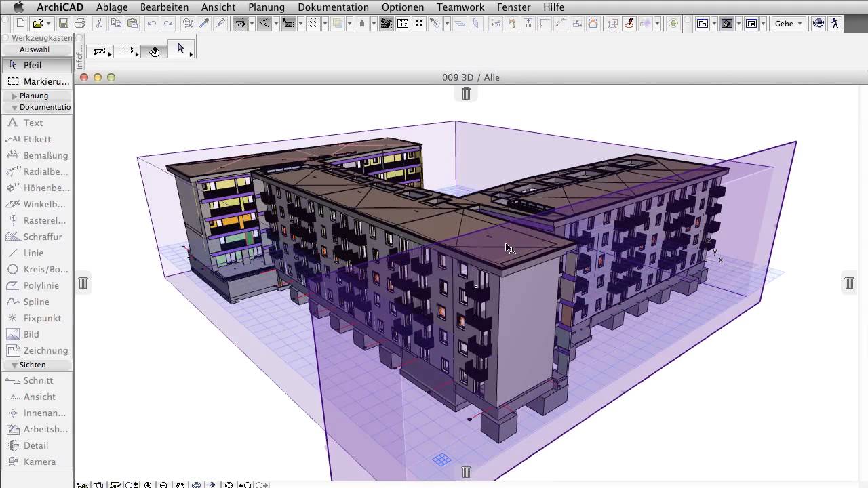The width and height of the screenshot is (868, 488).
Task: Click the 3D explore icon next to Gehe
Action: 818,23
